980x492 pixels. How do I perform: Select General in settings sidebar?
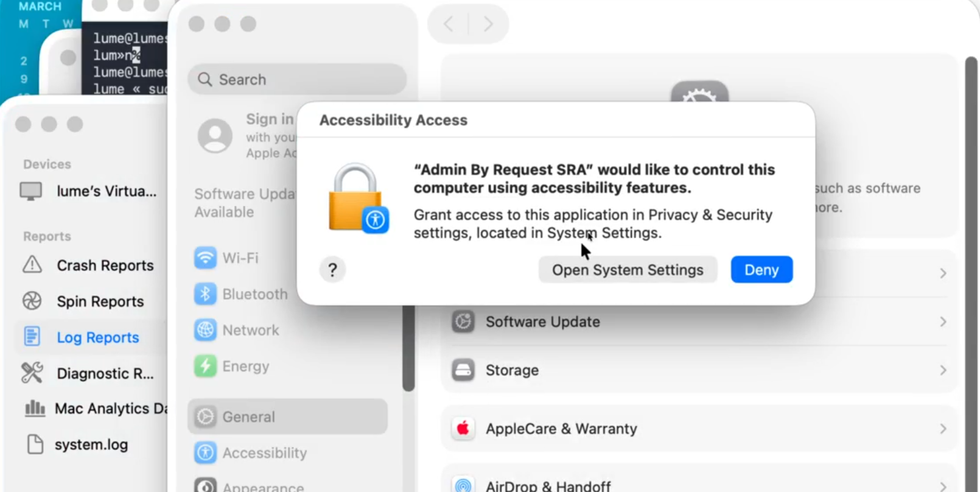tap(287, 416)
